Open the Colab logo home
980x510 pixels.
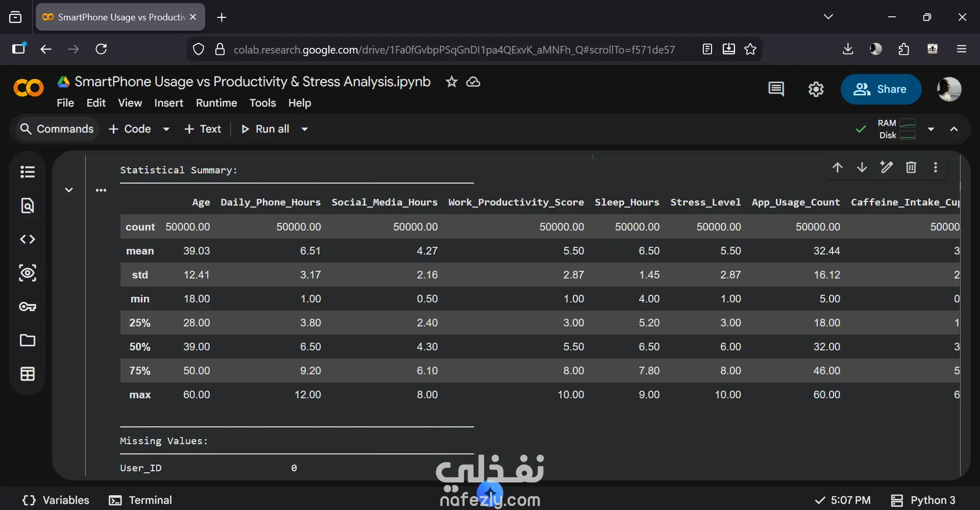pyautogui.click(x=29, y=88)
